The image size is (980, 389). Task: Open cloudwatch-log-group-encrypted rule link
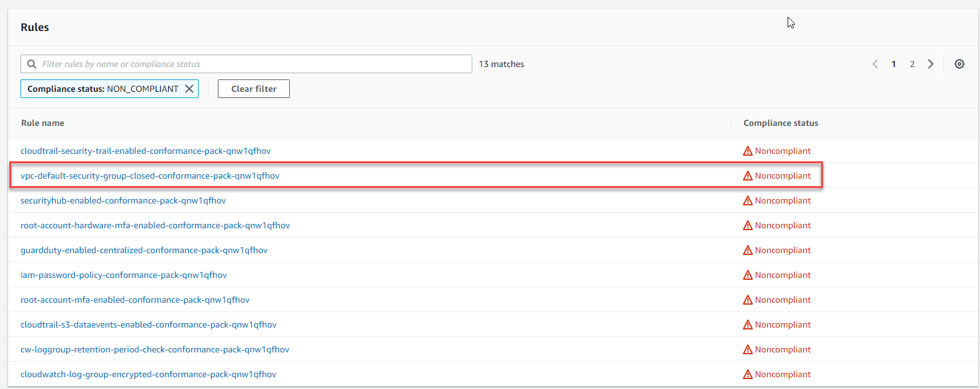click(x=148, y=374)
